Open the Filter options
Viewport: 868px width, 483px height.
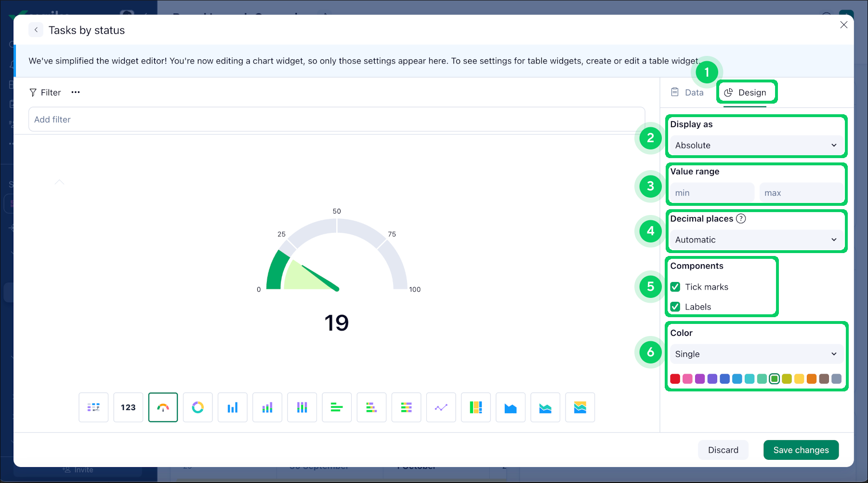[x=45, y=92]
